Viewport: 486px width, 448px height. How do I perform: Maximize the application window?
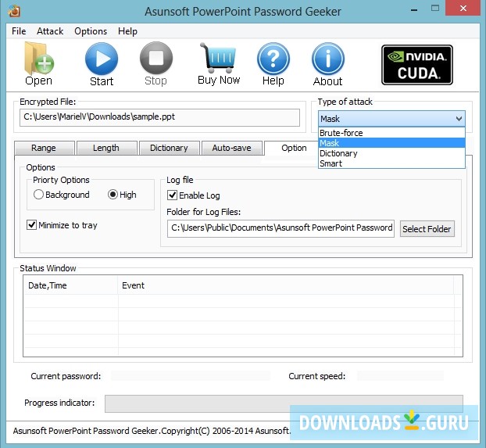[x=435, y=9]
